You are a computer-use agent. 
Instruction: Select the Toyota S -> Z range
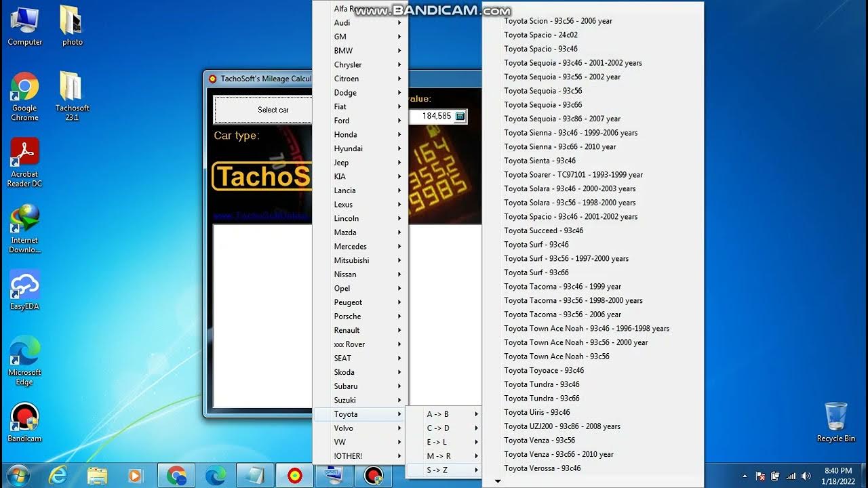443,470
